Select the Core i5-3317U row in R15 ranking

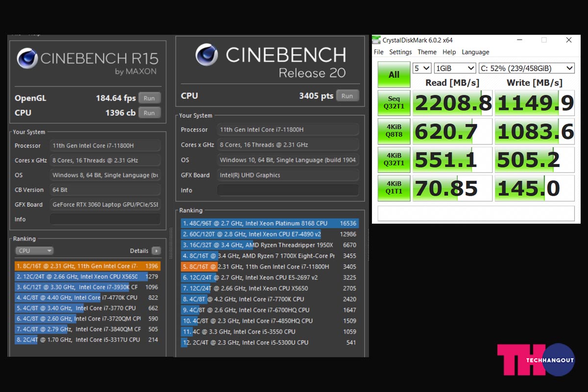click(88, 340)
